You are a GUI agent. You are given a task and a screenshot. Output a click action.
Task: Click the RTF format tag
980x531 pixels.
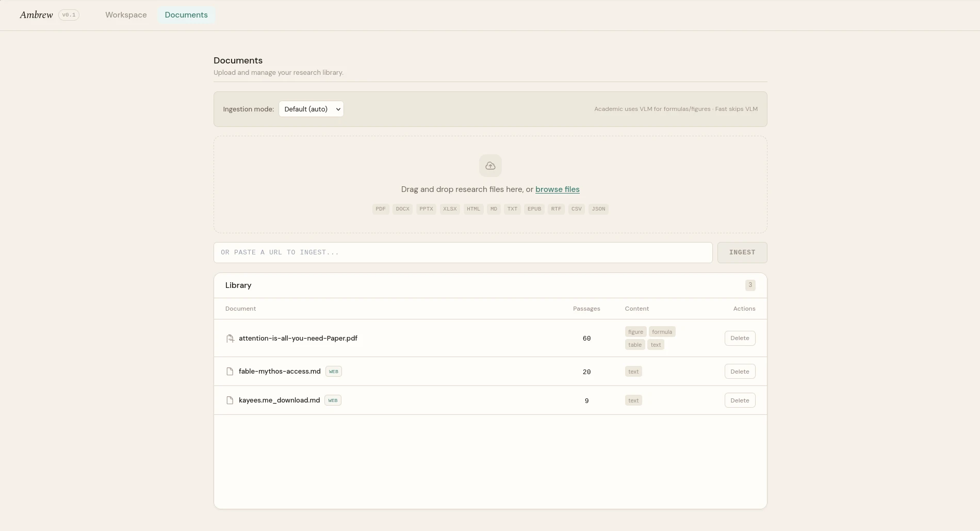(x=556, y=209)
